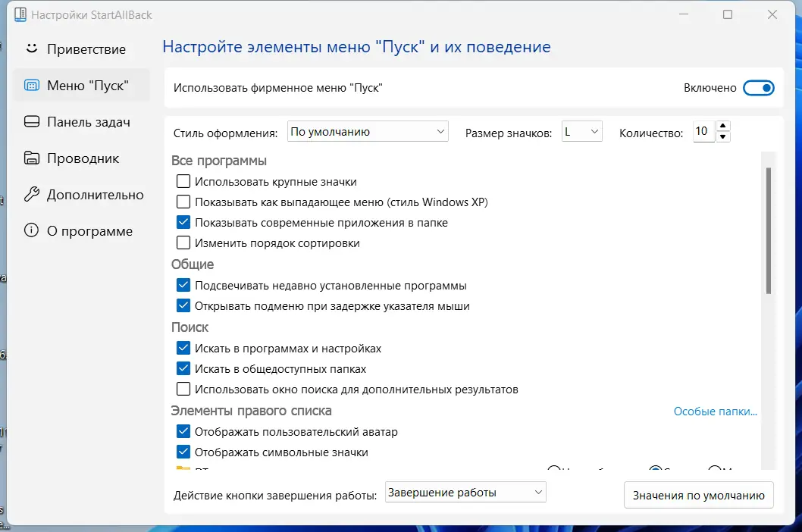Switch to the "Приветствие" section

coord(83,49)
